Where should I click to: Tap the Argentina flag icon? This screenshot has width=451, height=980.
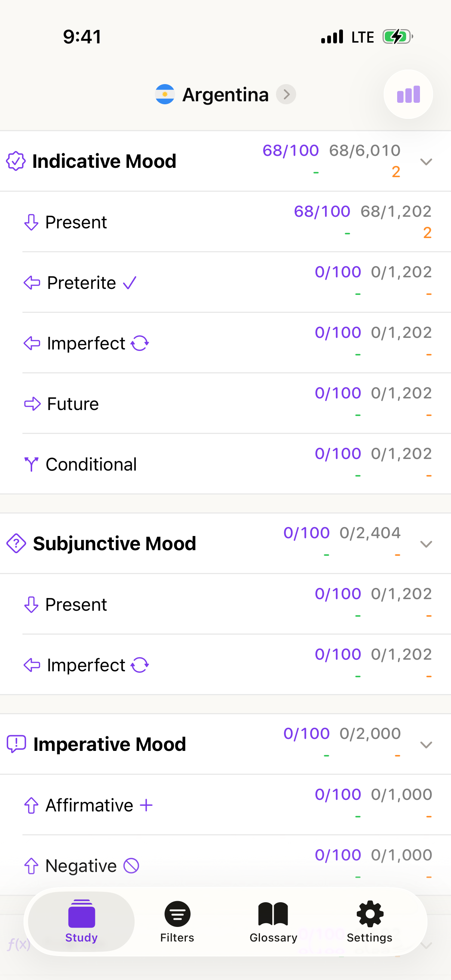165,94
